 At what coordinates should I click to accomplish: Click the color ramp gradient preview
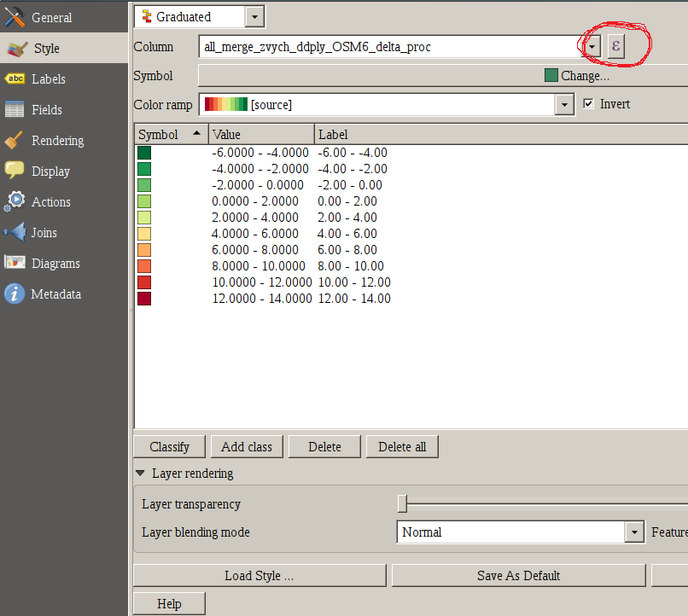coord(226,104)
